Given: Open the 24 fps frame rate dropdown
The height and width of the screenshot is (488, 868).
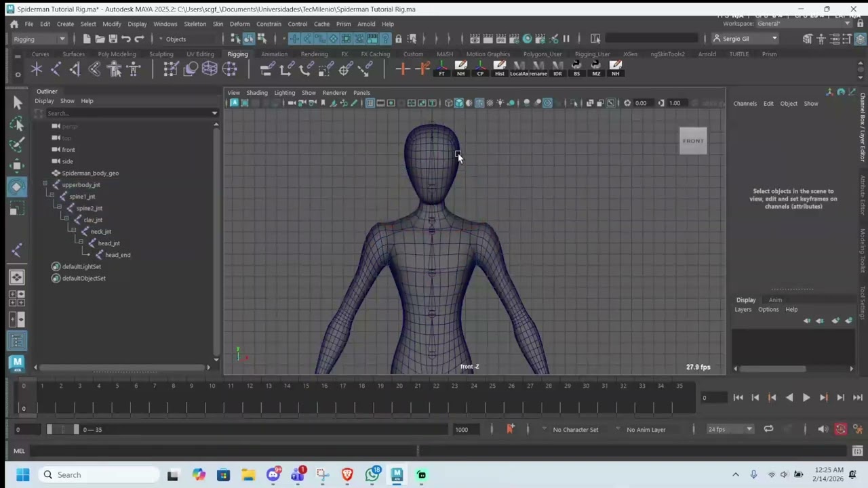Looking at the screenshot, I should (x=730, y=429).
